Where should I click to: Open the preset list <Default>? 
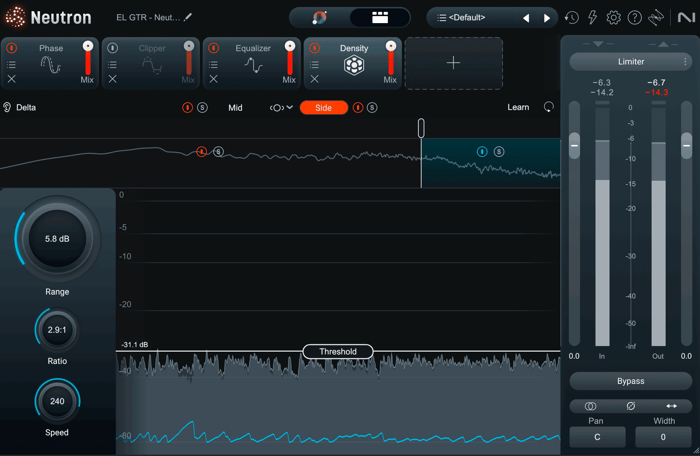[x=467, y=17]
